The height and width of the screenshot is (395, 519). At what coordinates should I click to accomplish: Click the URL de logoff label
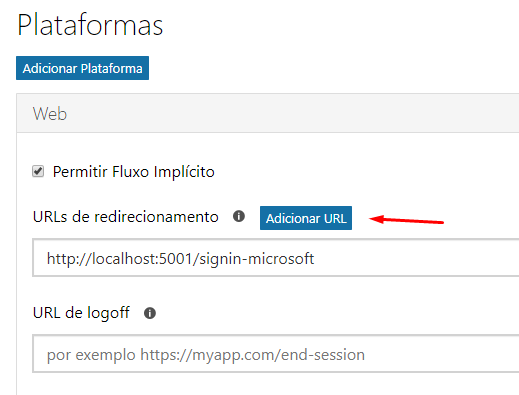81,313
